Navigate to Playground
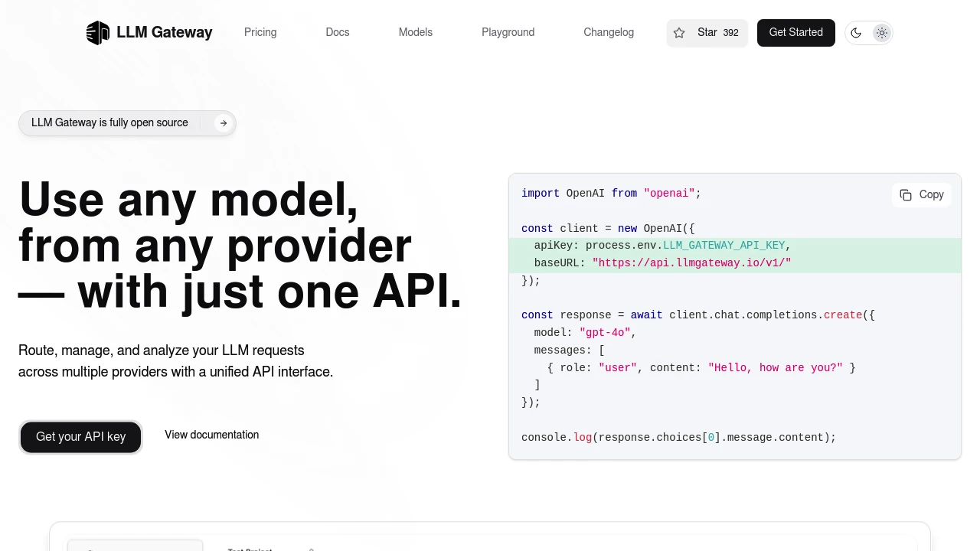The width and height of the screenshot is (980, 551). click(508, 32)
